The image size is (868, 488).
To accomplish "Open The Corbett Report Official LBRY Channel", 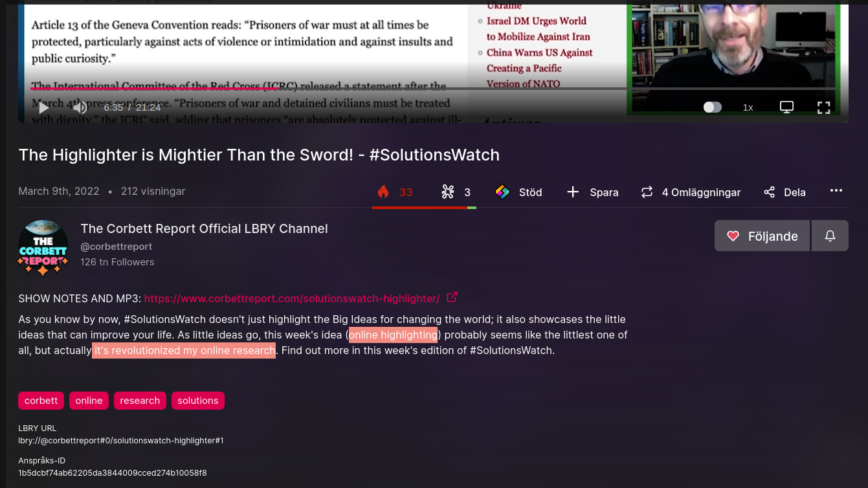I will (204, 228).
